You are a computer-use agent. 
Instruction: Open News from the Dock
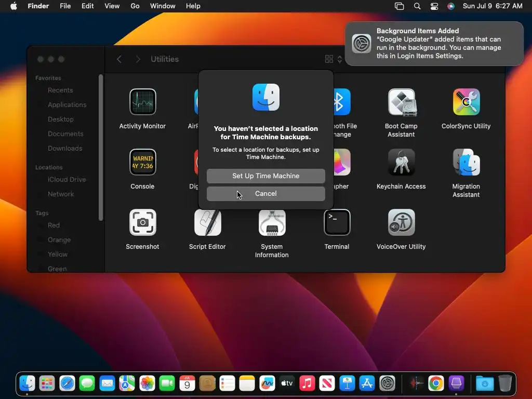click(x=327, y=383)
